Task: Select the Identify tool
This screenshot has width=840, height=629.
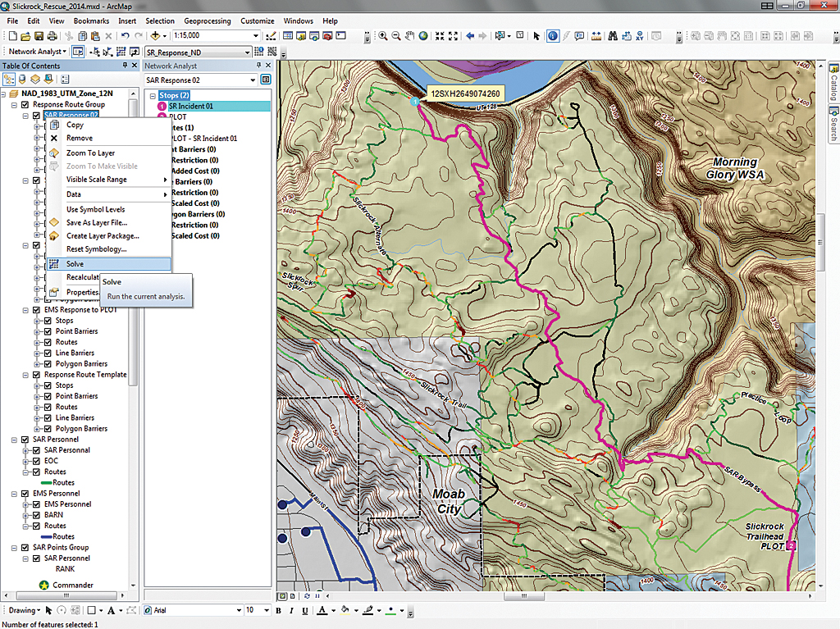Action: click(552, 36)
